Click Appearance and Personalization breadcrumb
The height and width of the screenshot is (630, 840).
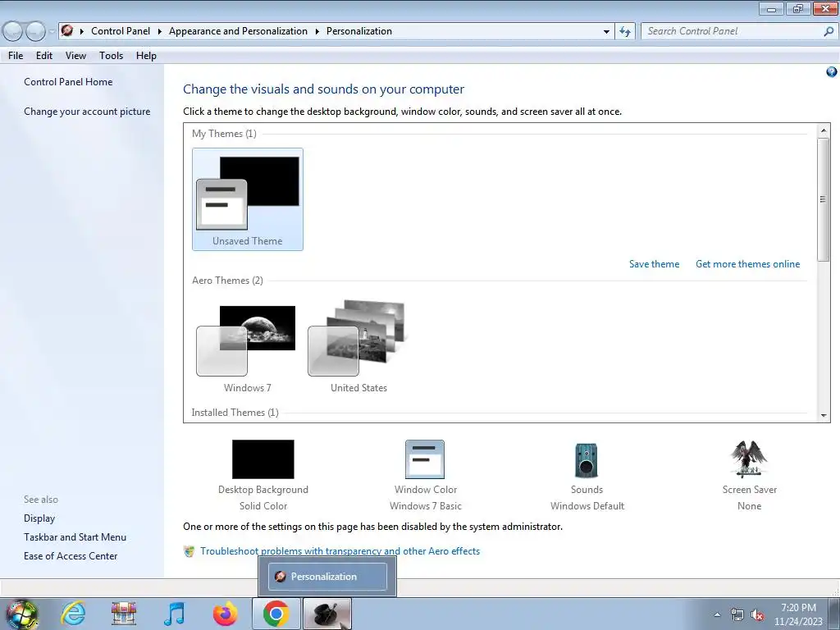[239, 31]
